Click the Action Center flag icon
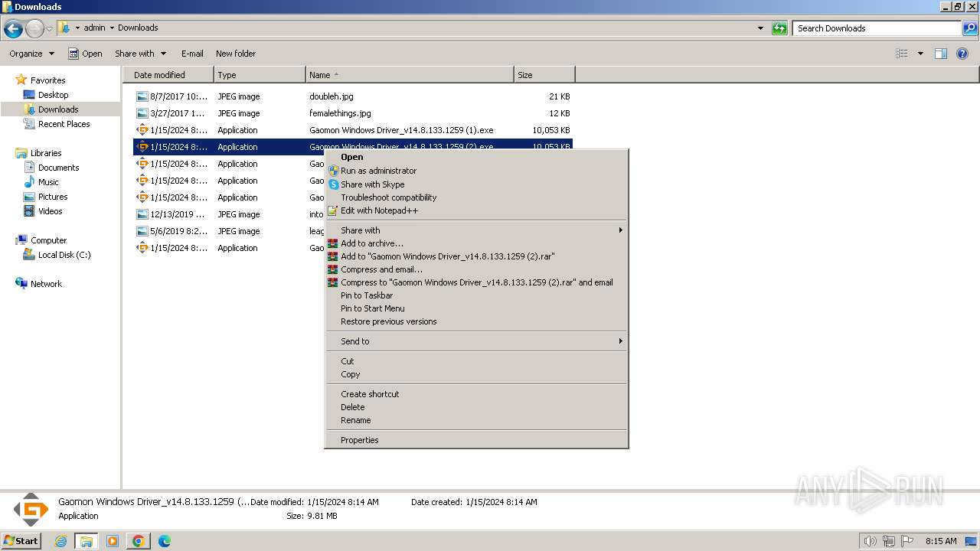Image resolution: width=980 pixels, height=551 pixels. [907, 541]
